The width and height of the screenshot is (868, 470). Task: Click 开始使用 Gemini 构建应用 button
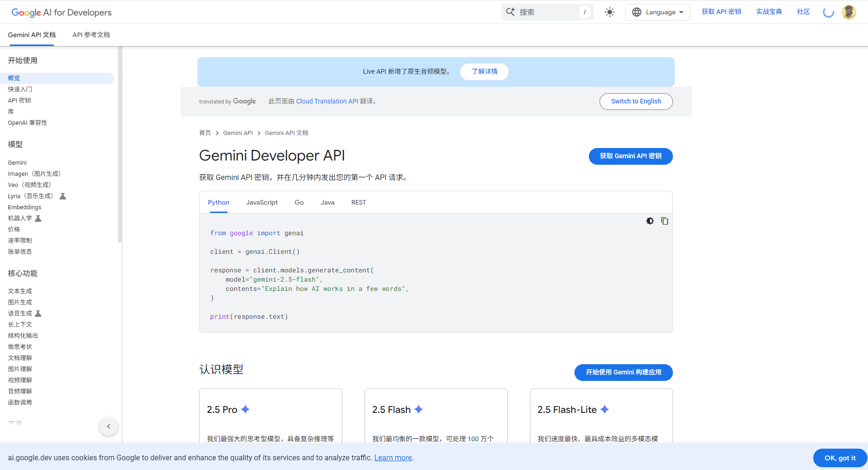point(623,372)
